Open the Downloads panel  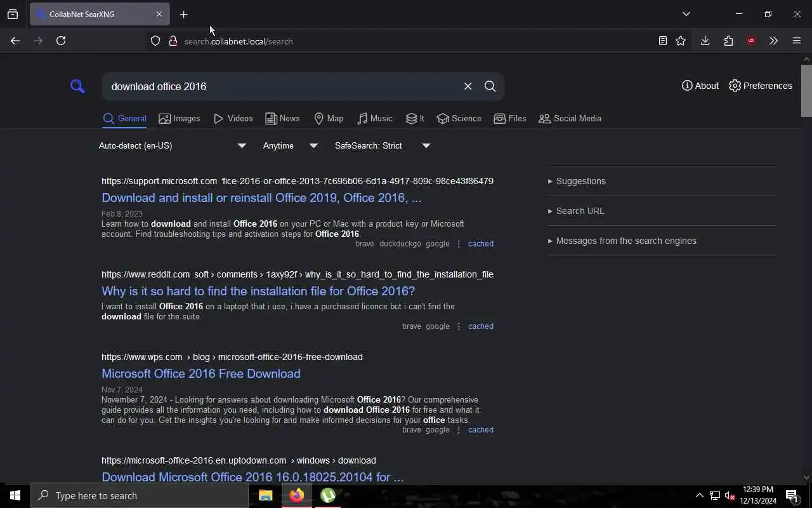(705, 41)
